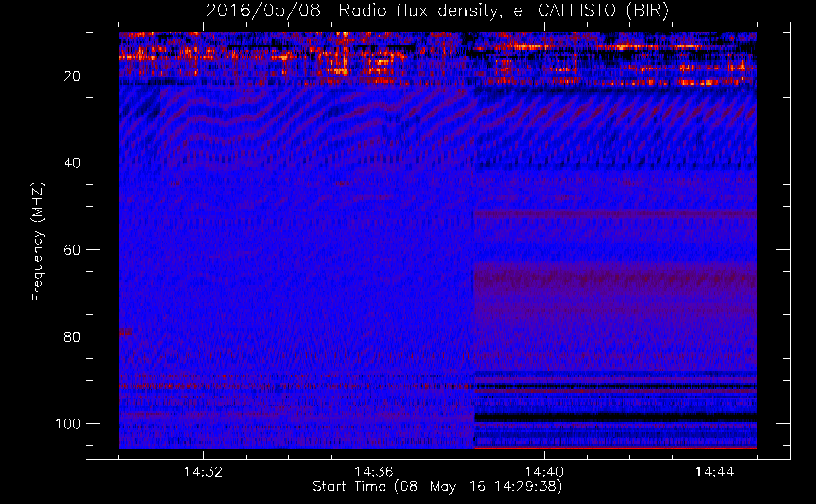Click the 14:40 time tick label

(x=544, y=472)
